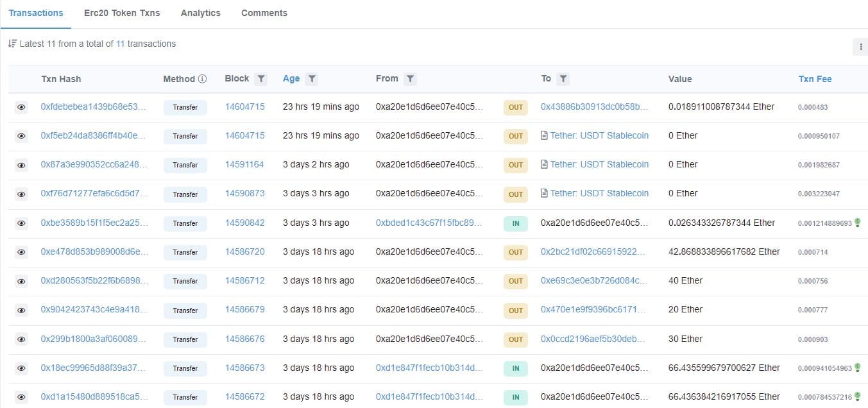The image size is (868, 408).
Task: Open the three-dot options menu
Action: click(x=860, y=47)
